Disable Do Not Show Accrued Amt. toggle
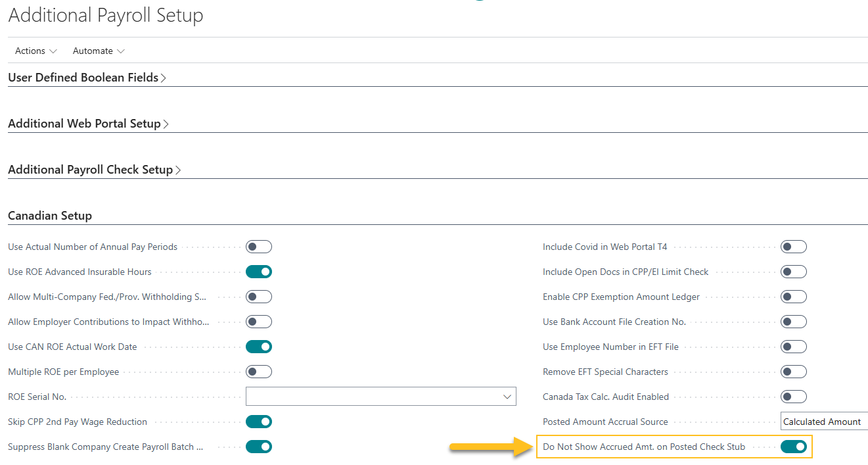 point(793,447)
